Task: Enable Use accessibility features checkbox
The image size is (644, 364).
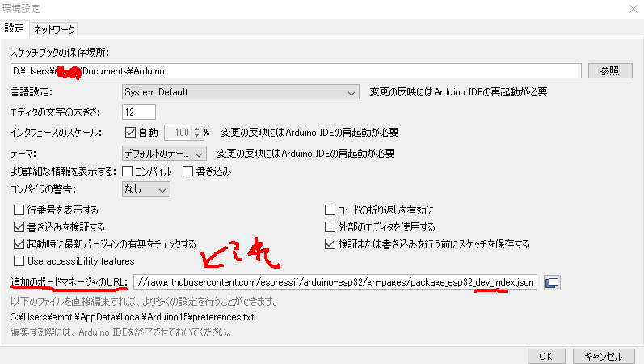Action: 19,260
